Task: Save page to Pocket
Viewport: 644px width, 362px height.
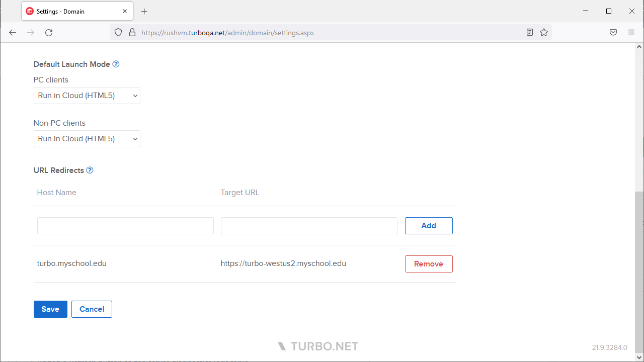Action: click(613, 32)
